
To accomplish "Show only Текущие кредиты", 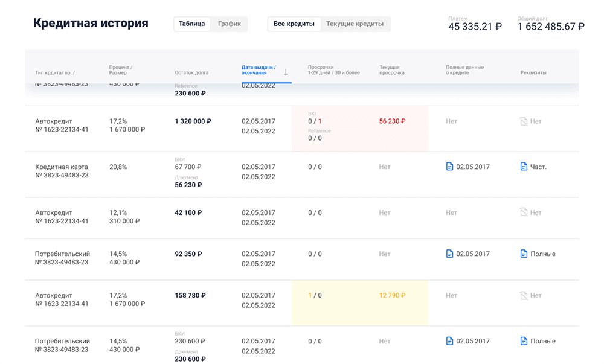I will (355, 24).
